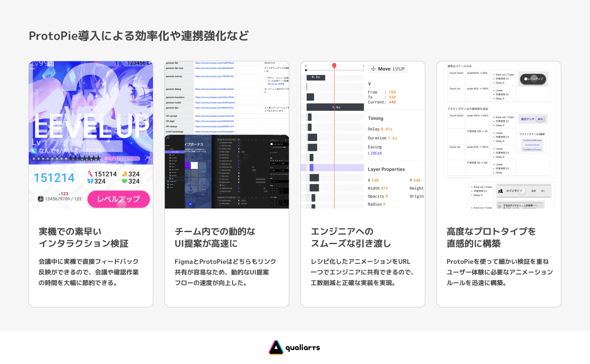Click the blue ribbon bow icon

pos(90,181)
